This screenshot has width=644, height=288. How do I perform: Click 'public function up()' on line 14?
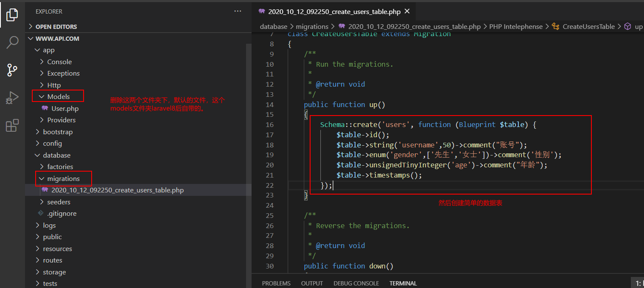pyautogui.click(x=344, y=104)
